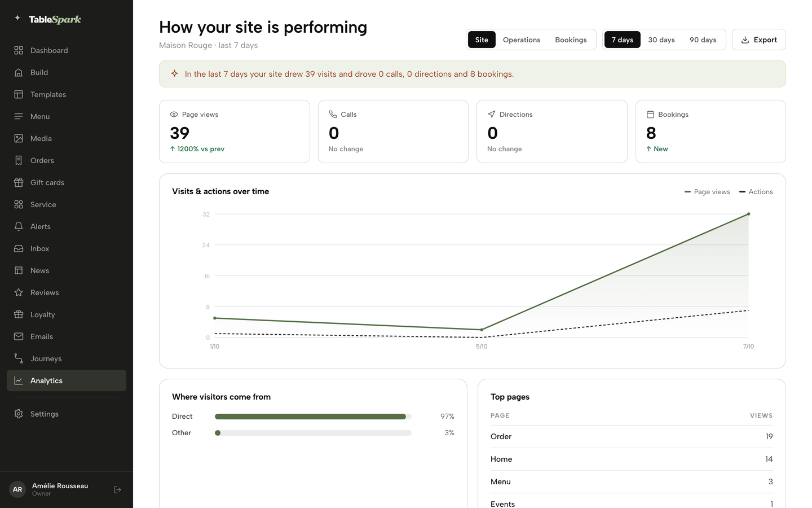Toggle the Page views legend item
812x508 pixels.
click(707, 192)
